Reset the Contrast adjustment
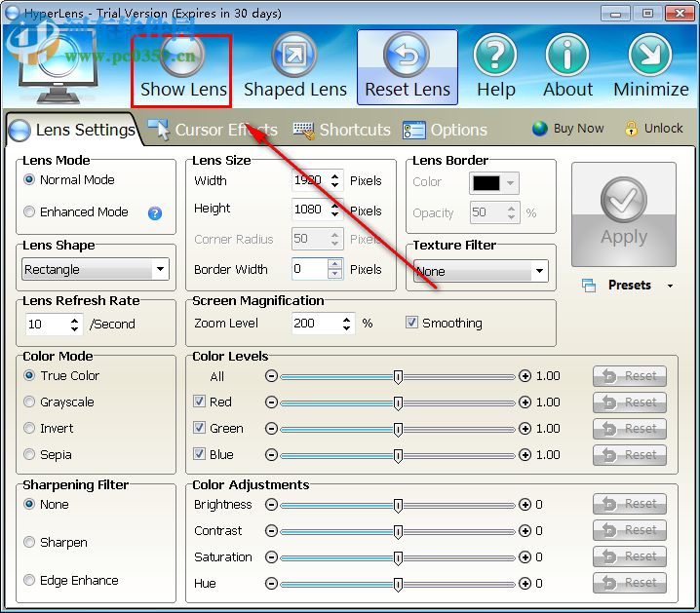The height and width of the screenshot is (613, 700). (x=630, y=530)
